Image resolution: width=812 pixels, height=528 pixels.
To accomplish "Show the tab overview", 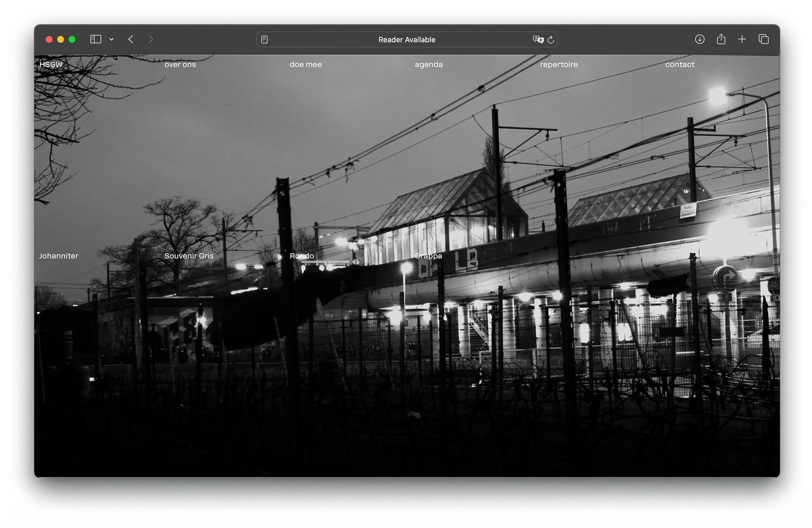I will tap(763, 39).
